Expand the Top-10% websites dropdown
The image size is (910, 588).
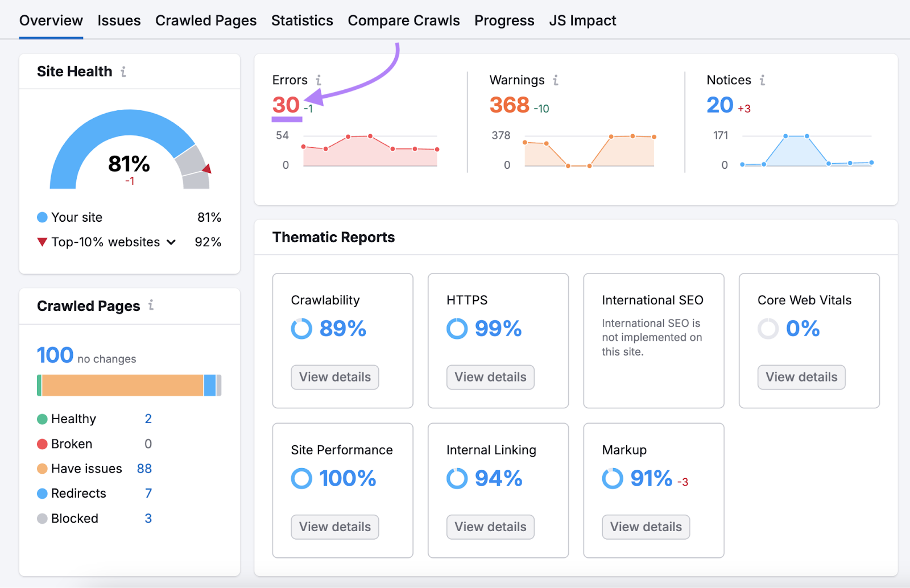tap(171, 242)
